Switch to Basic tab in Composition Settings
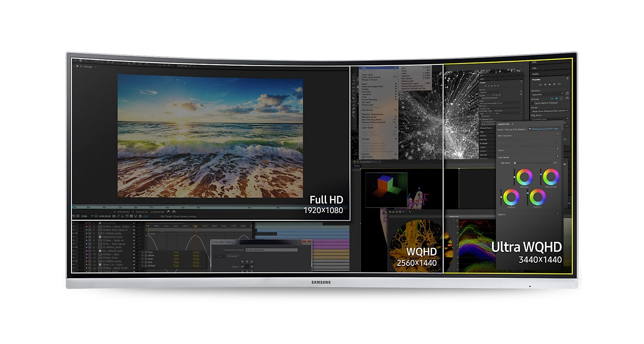This screenshot has width=644, height=344. coord(220,256)
